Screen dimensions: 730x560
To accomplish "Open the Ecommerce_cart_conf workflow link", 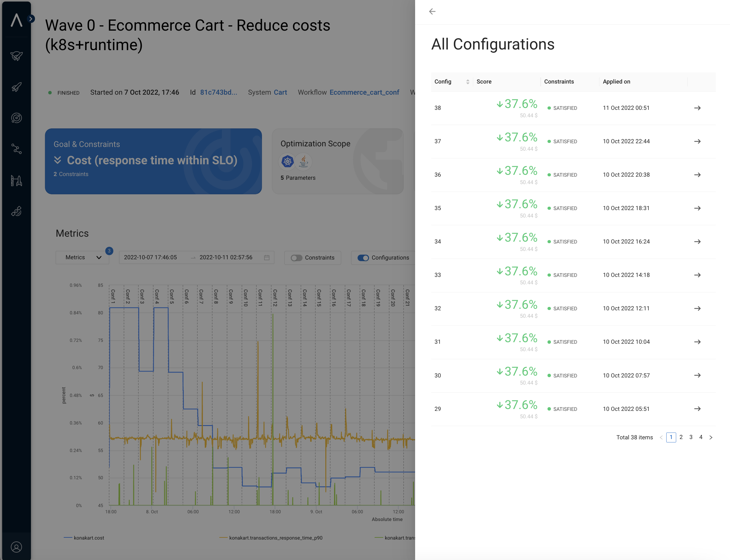I will pos(364,92).
